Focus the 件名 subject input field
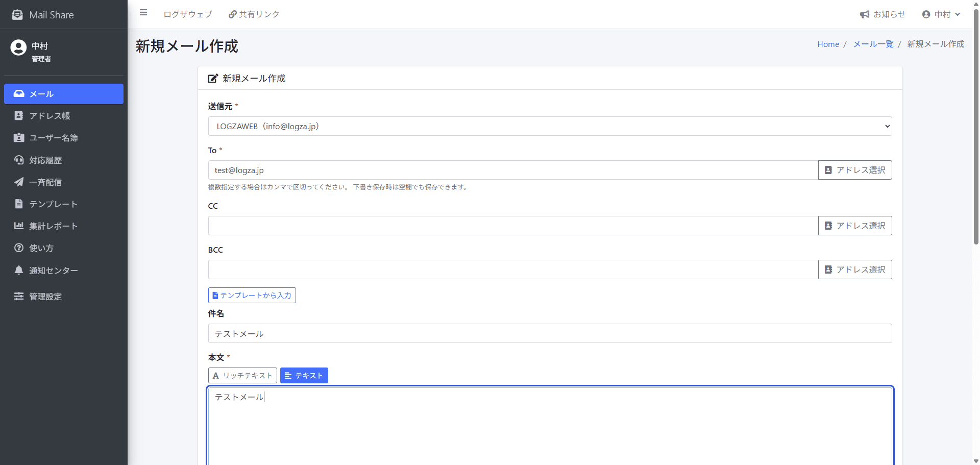980x465 pixels. [x=550, y=333]
